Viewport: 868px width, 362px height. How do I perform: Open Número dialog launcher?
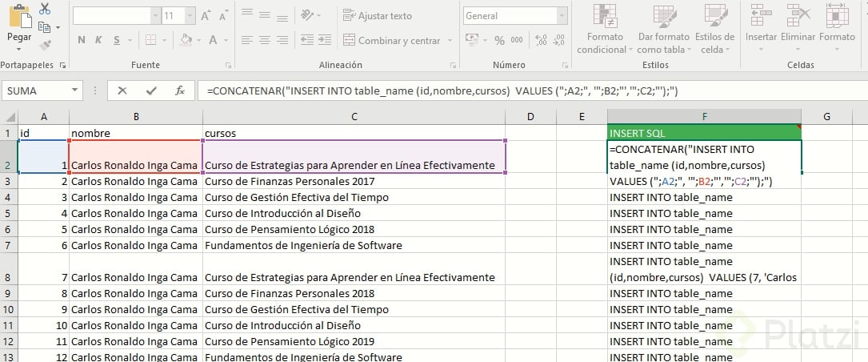(x=564, y=66)
